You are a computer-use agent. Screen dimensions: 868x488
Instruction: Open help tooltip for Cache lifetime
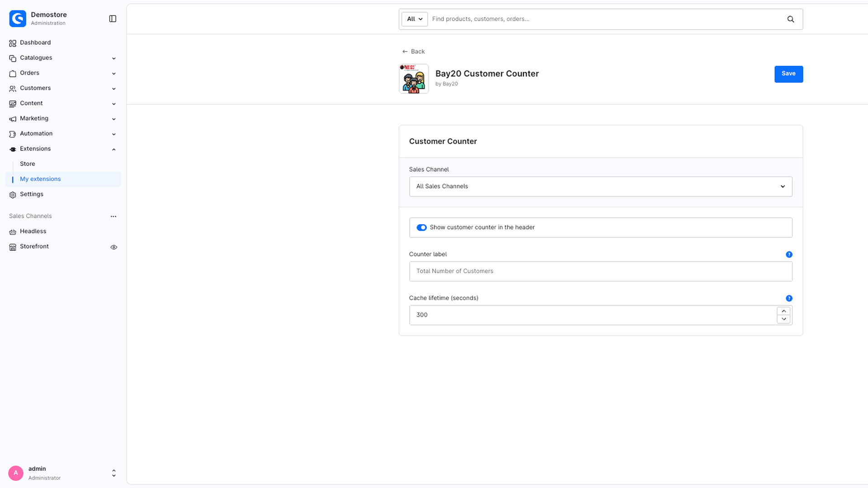click(789, 298)
